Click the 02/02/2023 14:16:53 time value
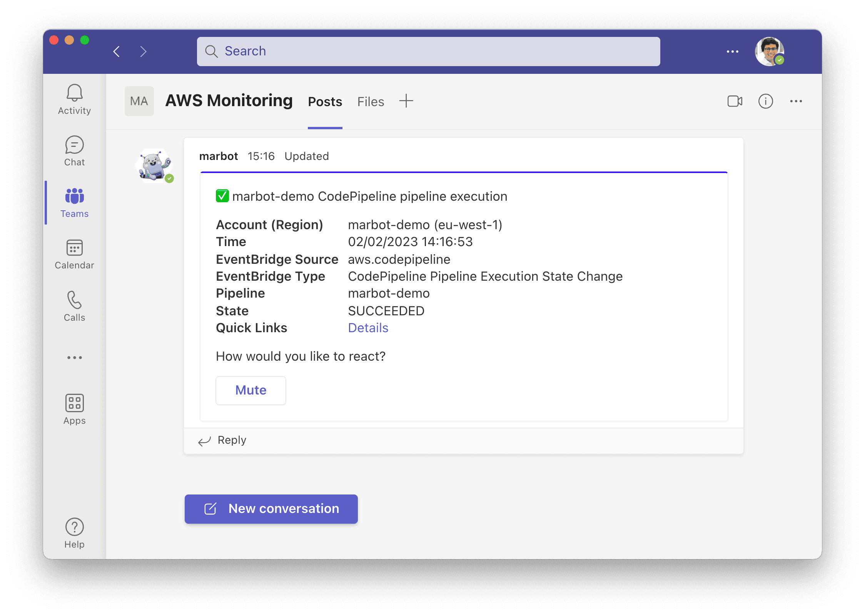The width and height of the screenshot is (865, 616). (410, 242)
